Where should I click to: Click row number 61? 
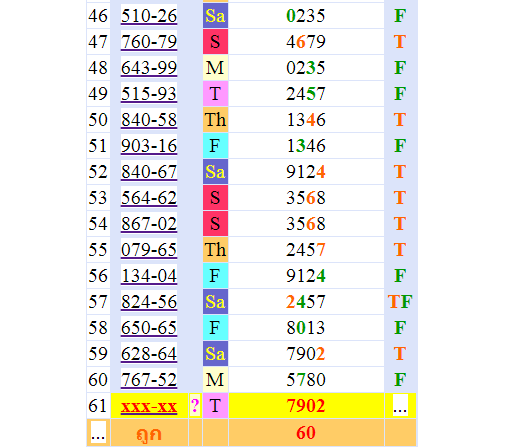98,406
